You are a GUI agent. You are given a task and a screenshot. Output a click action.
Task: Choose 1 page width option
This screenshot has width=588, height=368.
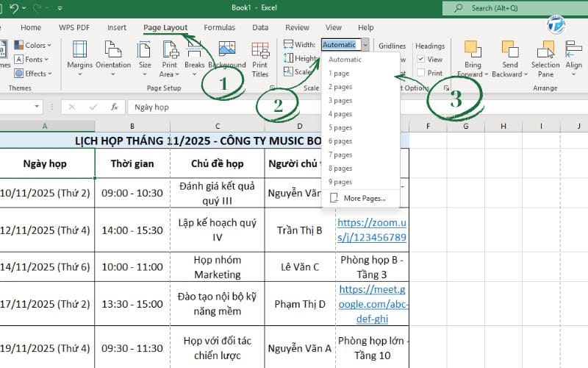tap(360, 73)
